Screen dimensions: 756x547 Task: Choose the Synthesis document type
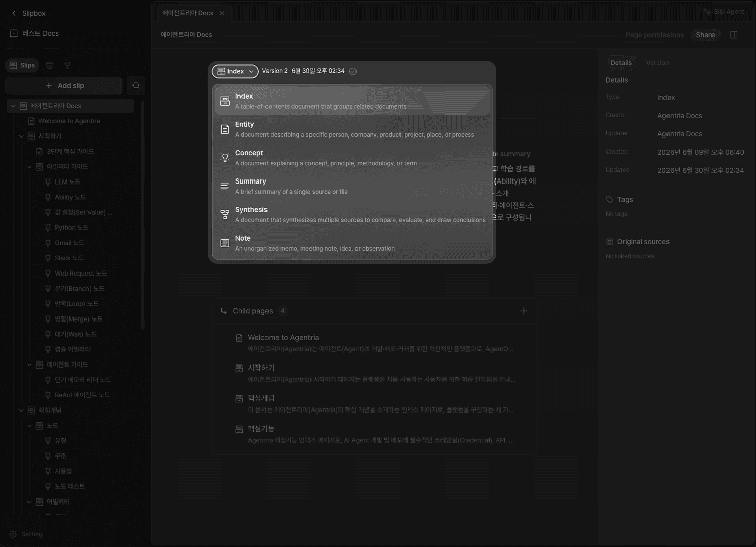click(352, 214)
